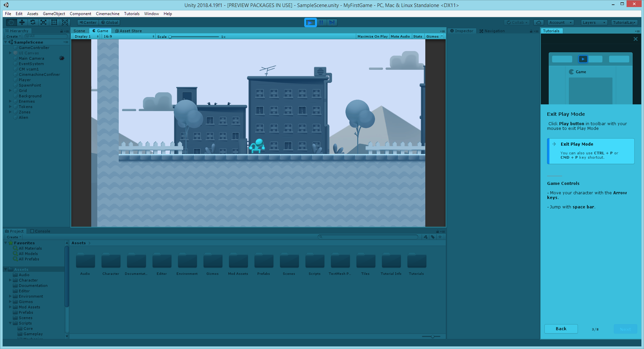The image size is (644, 349).
Task: Switch to Asset Store tab
Action: click(128, 31)
